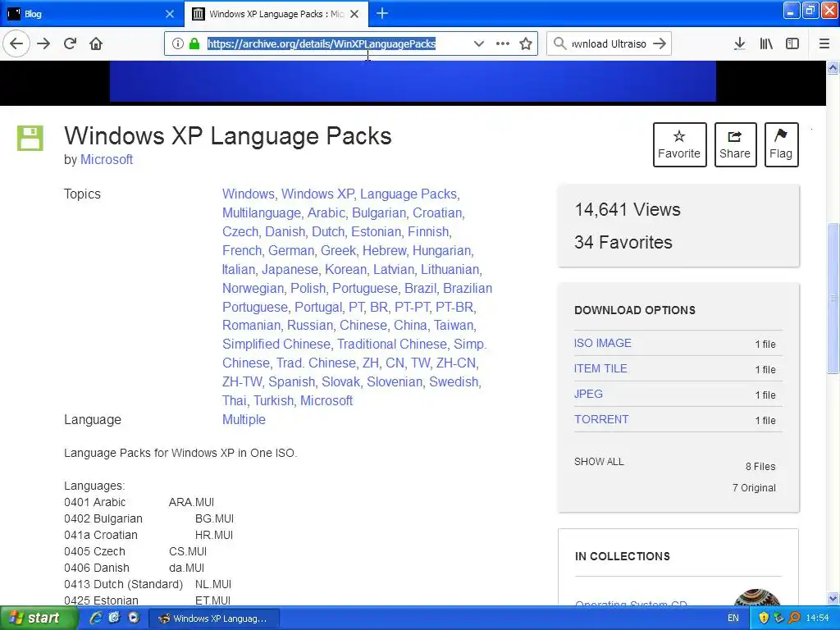Favorite this archive item
The width and height of the screenshot is (840, 630).
[x=679, y=144]
